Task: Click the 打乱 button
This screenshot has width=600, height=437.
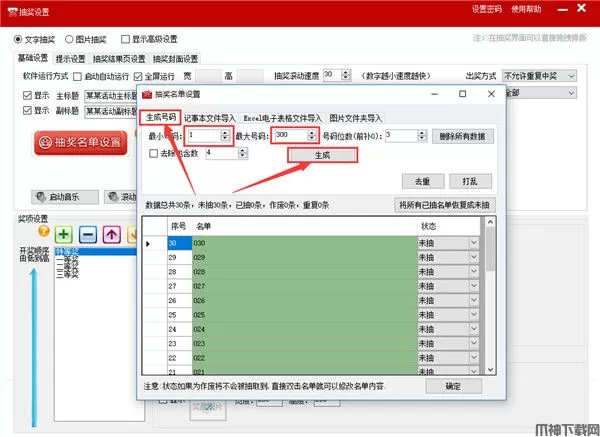Action: pos(470,181)
